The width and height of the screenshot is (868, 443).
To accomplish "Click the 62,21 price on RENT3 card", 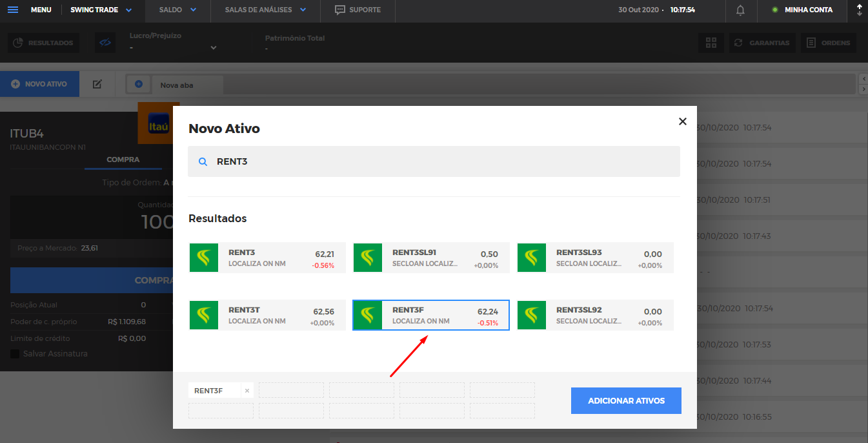I will pos(325,254).
